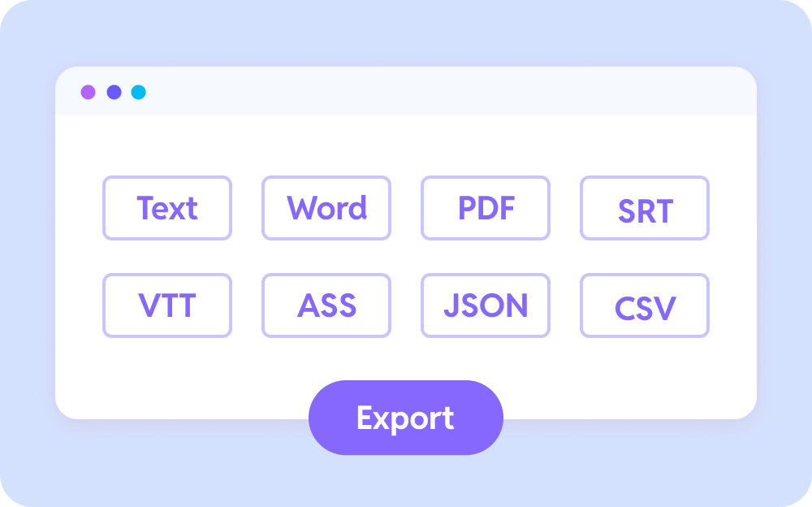Image resolution: width=812 pixels, height=507 pixels.
Task: Click the purple window dot
Action: click(88, 93)
